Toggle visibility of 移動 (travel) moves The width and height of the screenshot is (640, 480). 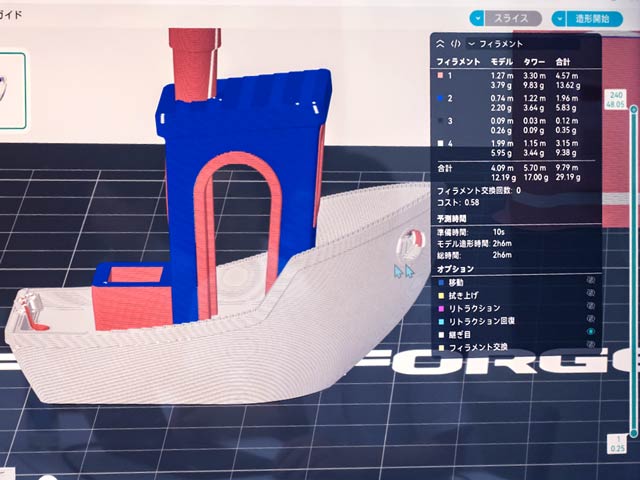[x=590, y=280]
